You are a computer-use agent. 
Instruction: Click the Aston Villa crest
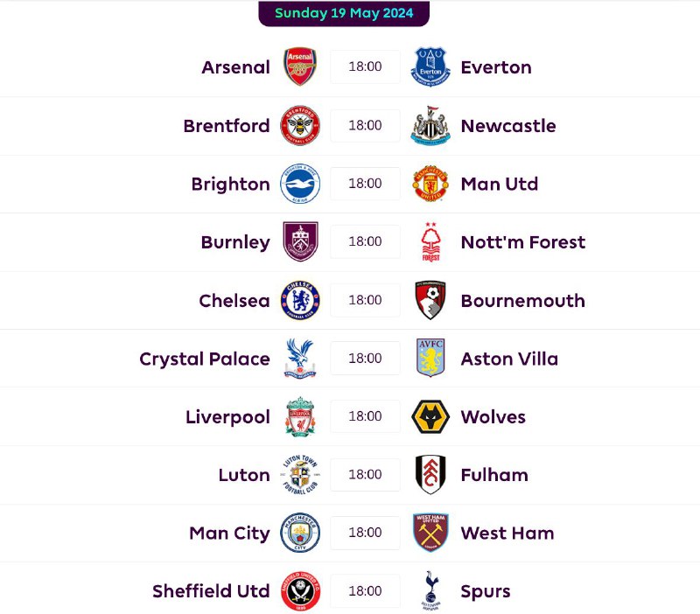point(430,358)
